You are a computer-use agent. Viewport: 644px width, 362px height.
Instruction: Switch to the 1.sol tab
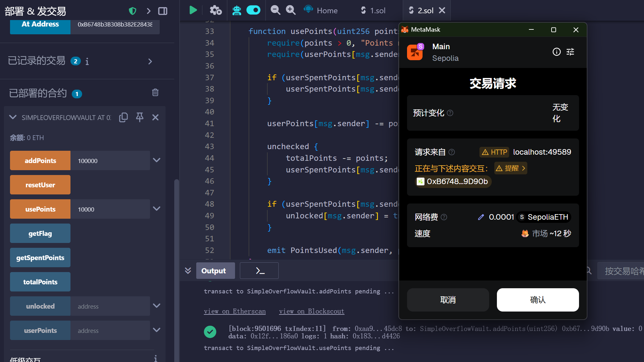[x=373, y=11]
